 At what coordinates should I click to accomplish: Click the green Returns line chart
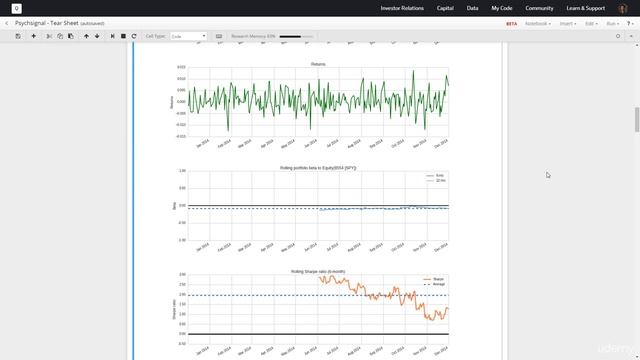coord(318,102)
